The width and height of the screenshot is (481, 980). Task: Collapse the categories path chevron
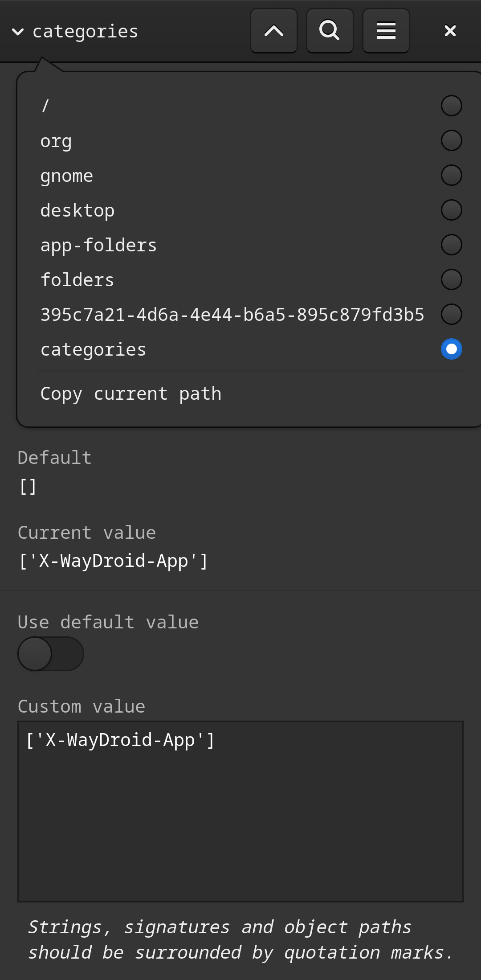tap(18, 32)
